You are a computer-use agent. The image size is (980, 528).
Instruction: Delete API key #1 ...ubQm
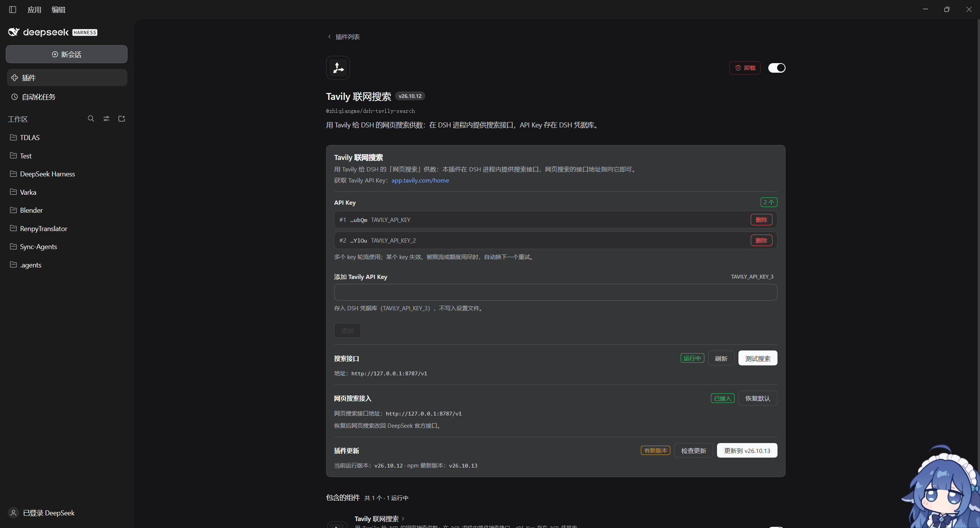[x=761, y=220]
